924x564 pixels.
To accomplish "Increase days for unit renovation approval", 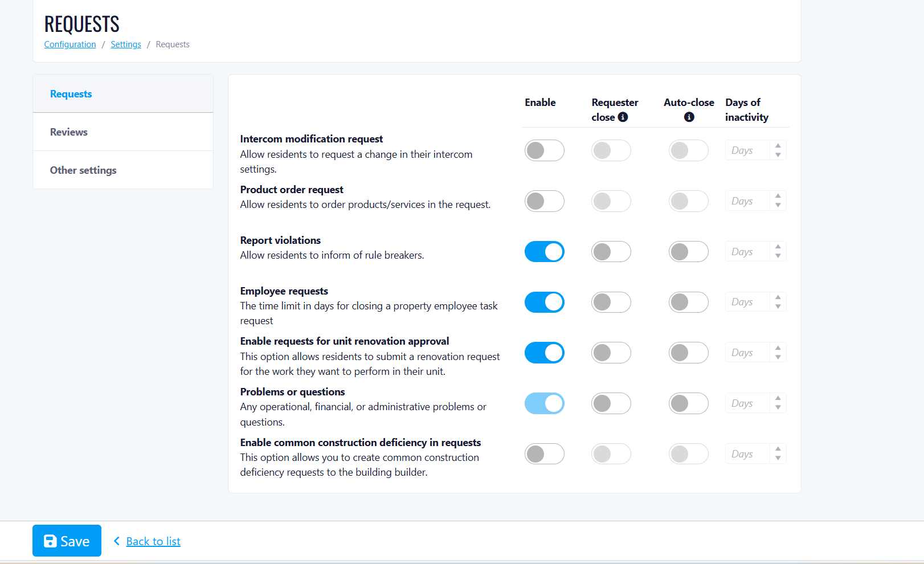I will [778, 348].
